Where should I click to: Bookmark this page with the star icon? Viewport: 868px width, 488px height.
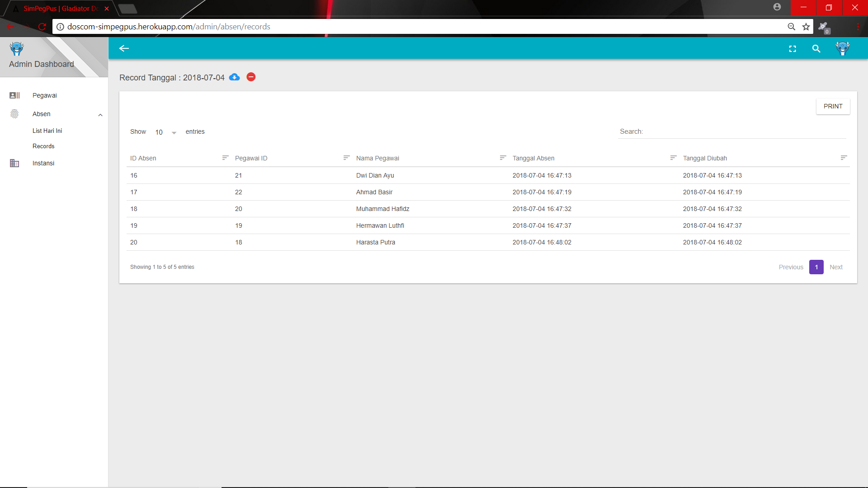pyautogui.click(x=806, y=27)
